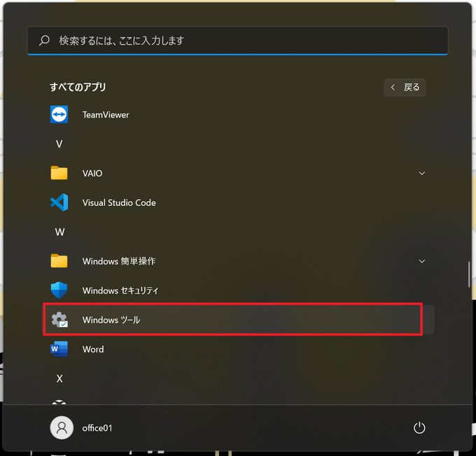Click the search input field

tap(237, 41)
